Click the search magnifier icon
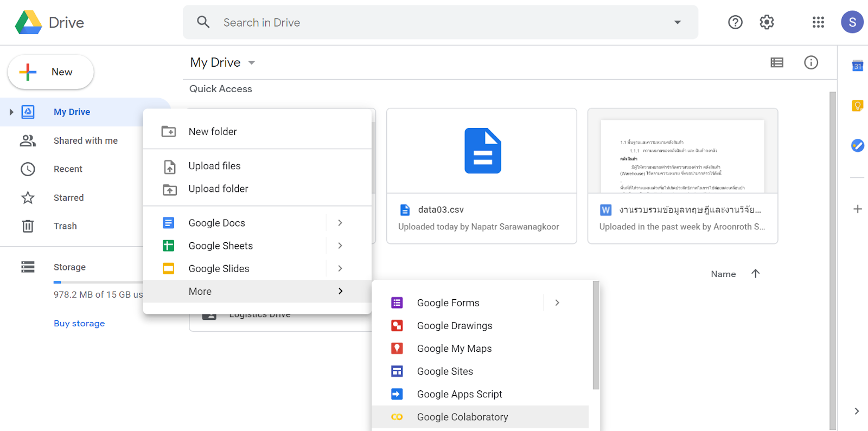The width and height of the screenshot is (868, 431). tap(203, 22)
